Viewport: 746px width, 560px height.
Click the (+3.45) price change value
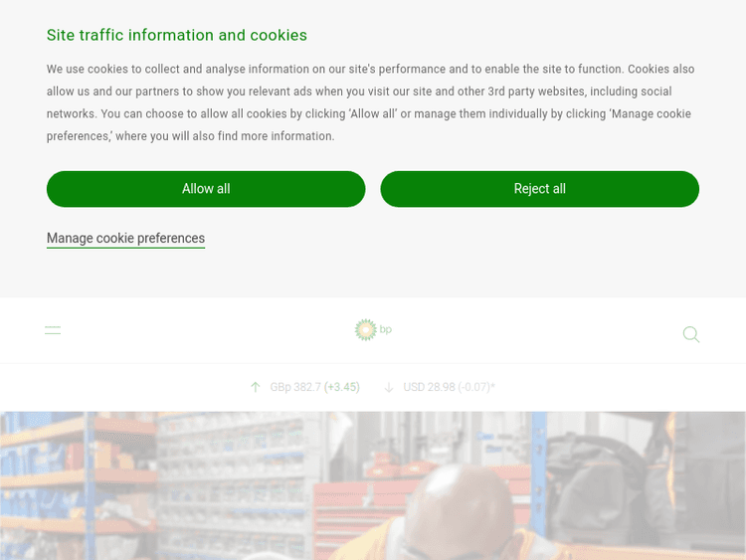tap(342, 387)
